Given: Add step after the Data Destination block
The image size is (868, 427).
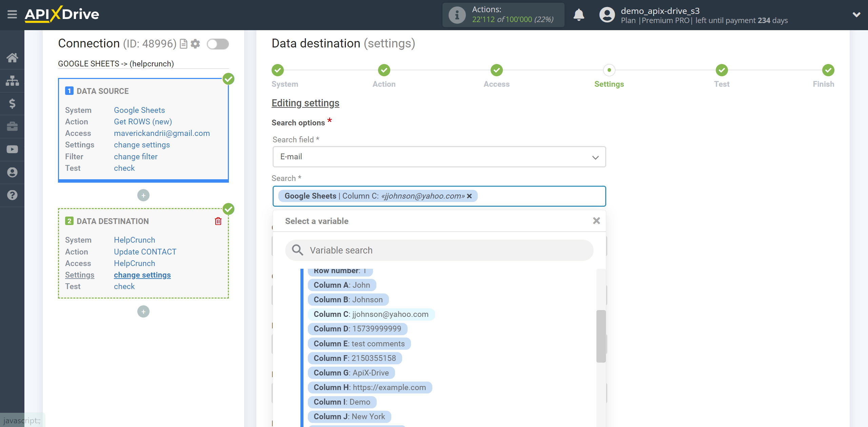Looking at the screenshot, I should pyautogui.click(x=143, y=311).
